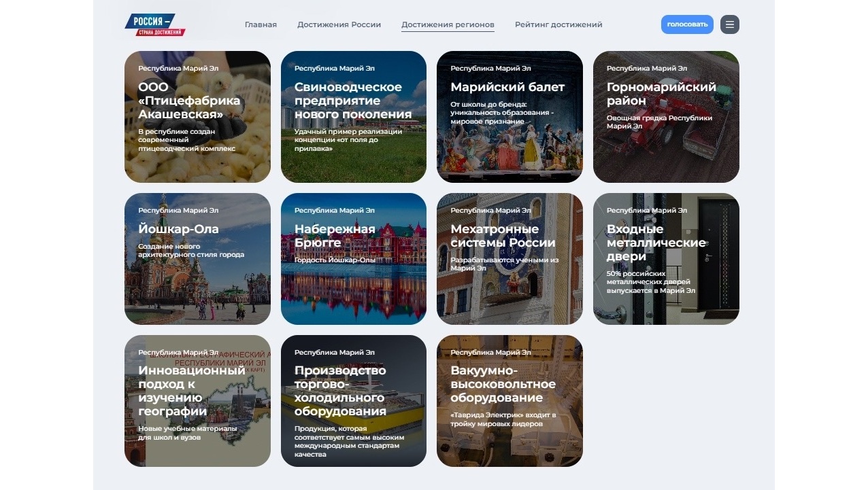
Task: Go to the Главная menu item
Action: point(261,24)
